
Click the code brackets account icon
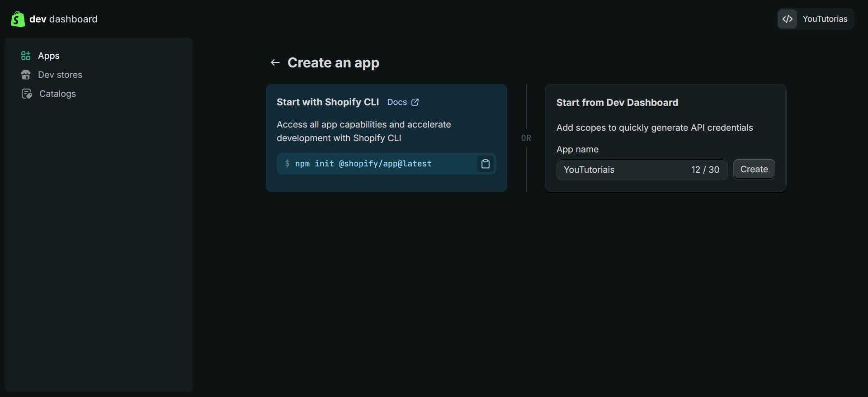(788, 19)
